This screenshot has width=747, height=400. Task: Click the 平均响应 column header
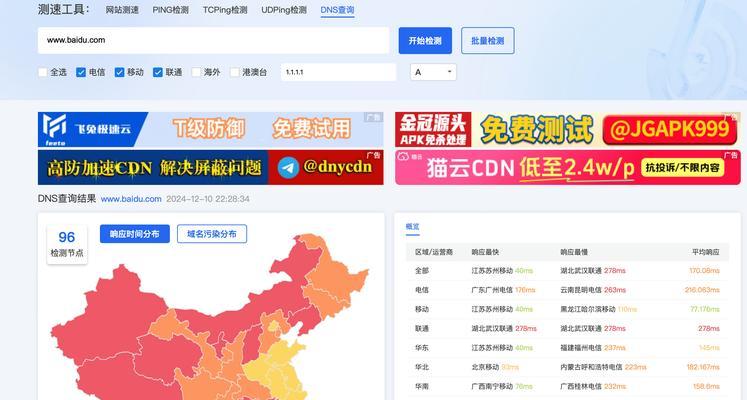click(x=706, y=252)
